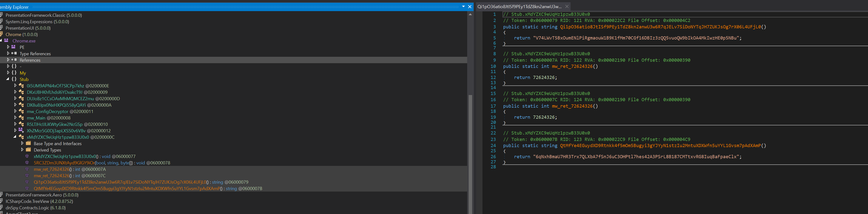Click the Type References node icon
The height and width of the screenshot is (214, 868).
(14, 54)
